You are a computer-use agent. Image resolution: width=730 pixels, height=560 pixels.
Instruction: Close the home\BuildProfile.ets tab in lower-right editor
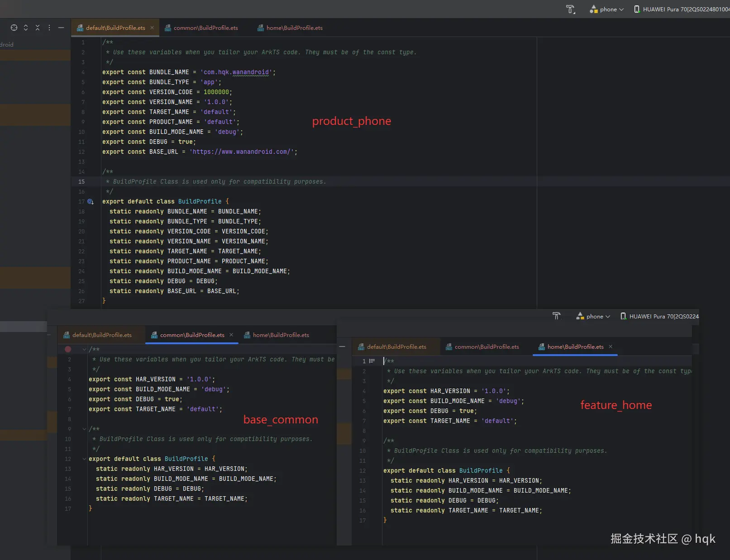tap(611, 346)
